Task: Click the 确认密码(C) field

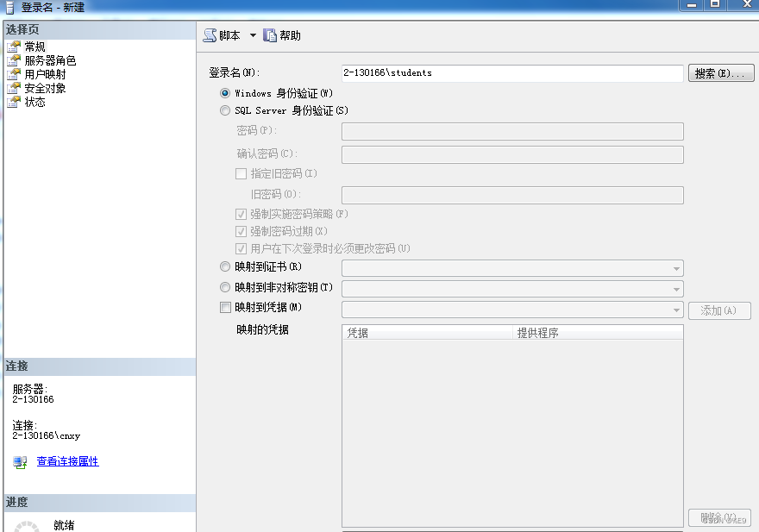Action: point(512,154)
